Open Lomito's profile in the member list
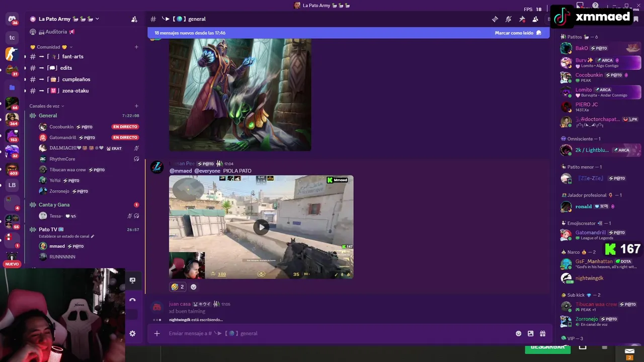Image resolution: width=644 pixels, height=362 pixels. tap(600, 92)
